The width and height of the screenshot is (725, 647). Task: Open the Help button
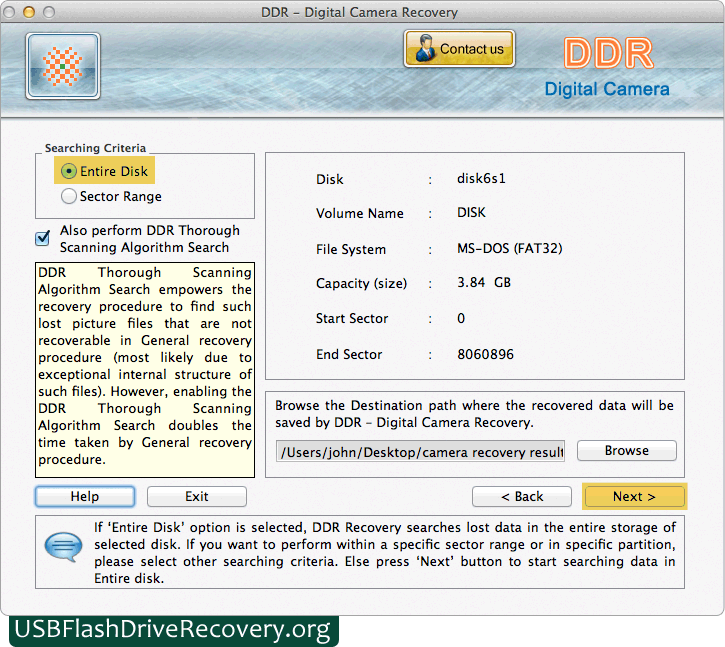tap(85, 496)
